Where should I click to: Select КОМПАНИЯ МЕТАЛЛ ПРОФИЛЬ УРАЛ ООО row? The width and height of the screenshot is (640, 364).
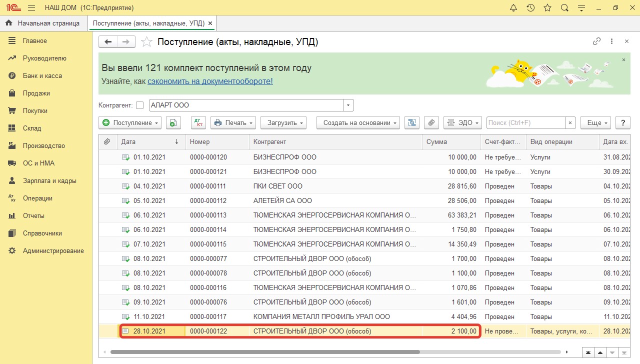[364, 317]
